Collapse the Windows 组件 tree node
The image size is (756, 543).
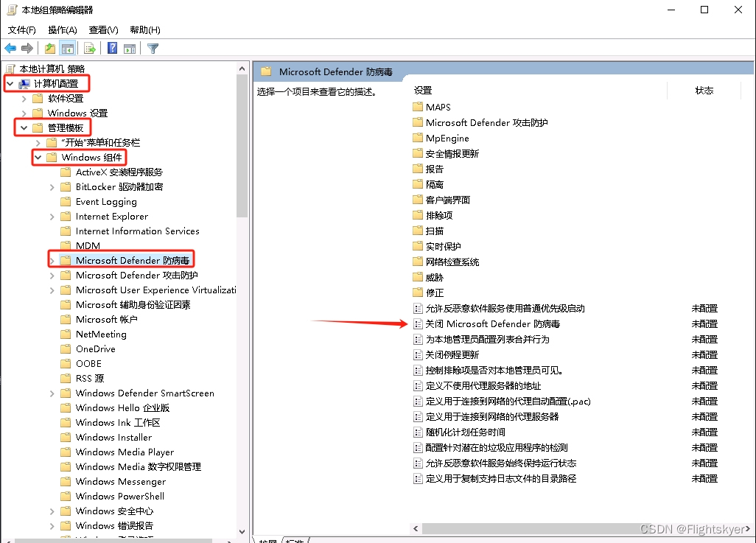click(x=38, y=158)
